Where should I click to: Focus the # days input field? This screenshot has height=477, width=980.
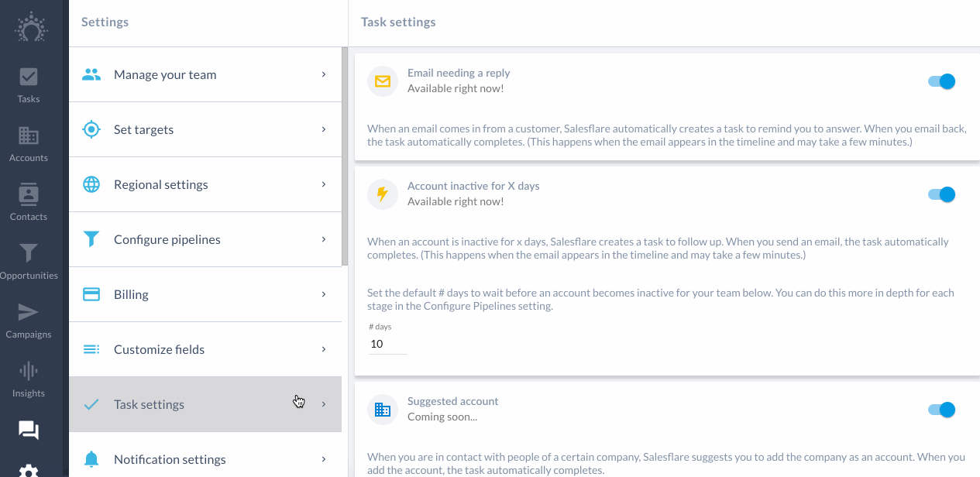387,344
